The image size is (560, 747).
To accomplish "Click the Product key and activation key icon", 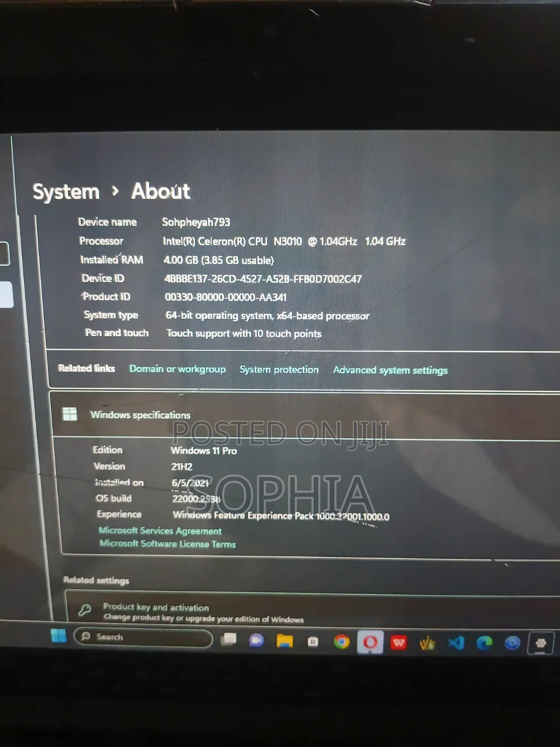I will pyautogui.click(x=85, y=609).
